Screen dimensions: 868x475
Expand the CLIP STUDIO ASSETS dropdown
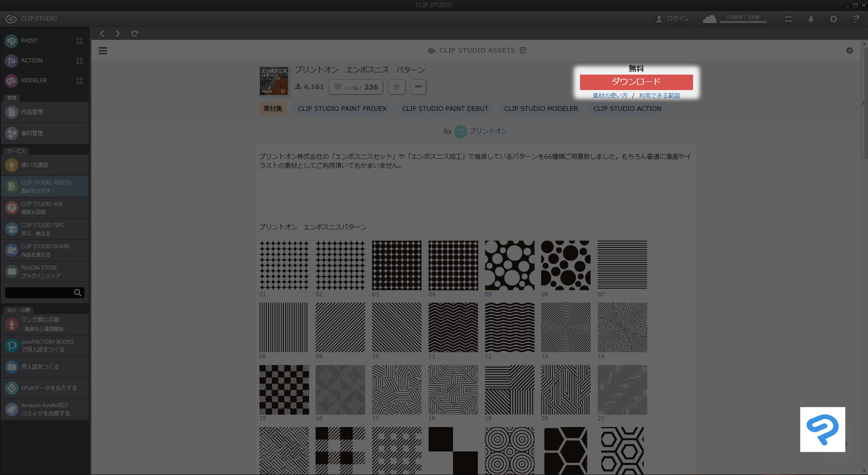click(x=523, y=50)
